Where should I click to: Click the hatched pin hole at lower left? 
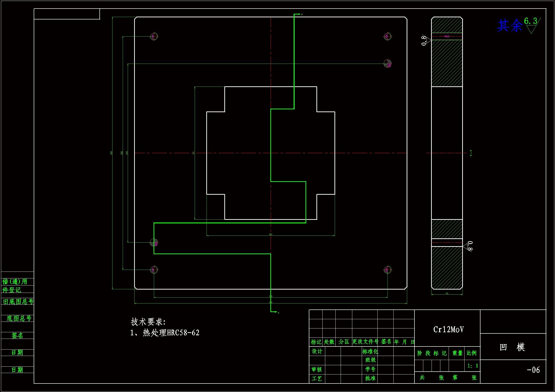[154, 243]
